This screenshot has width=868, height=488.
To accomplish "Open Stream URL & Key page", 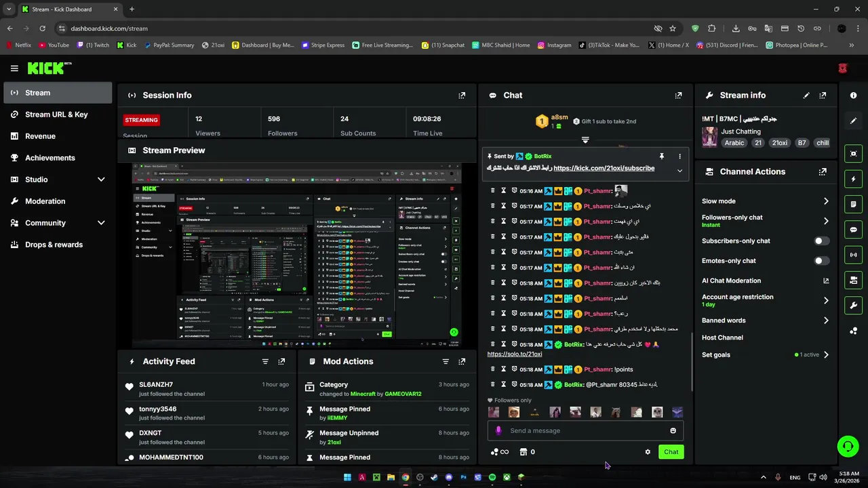I will point(57,115).
